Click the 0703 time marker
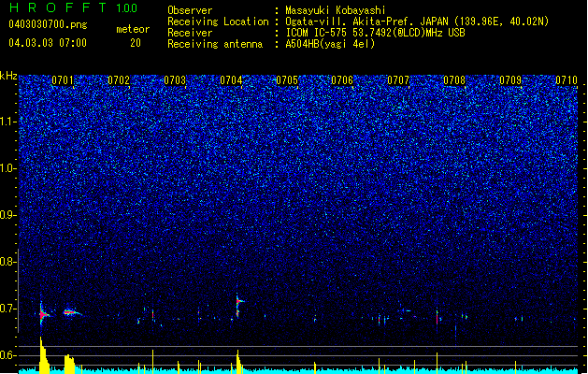 click(x=175, y=80)
